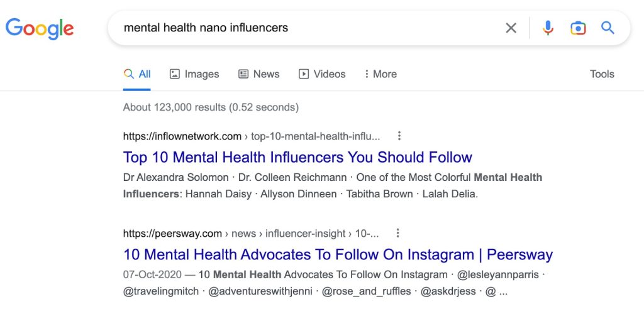Clear the search box with X icon
Screen dimensions: 644x309
(511, 28)
